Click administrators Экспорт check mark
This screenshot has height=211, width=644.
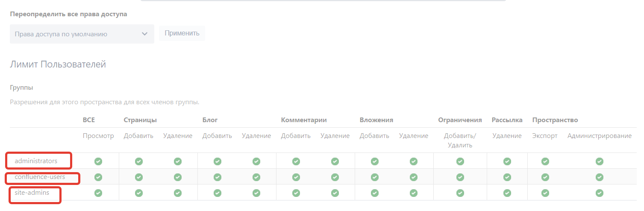click(x=545, y=161)
